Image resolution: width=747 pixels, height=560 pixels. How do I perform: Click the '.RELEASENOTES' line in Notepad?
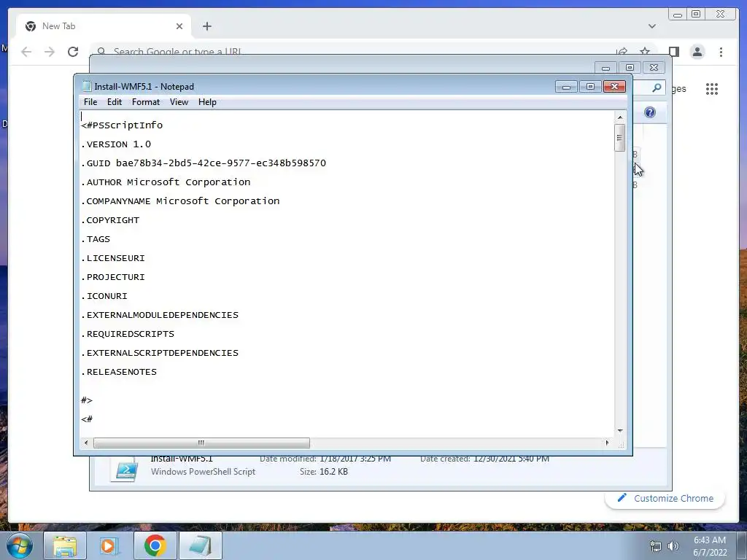pos(119,372)
